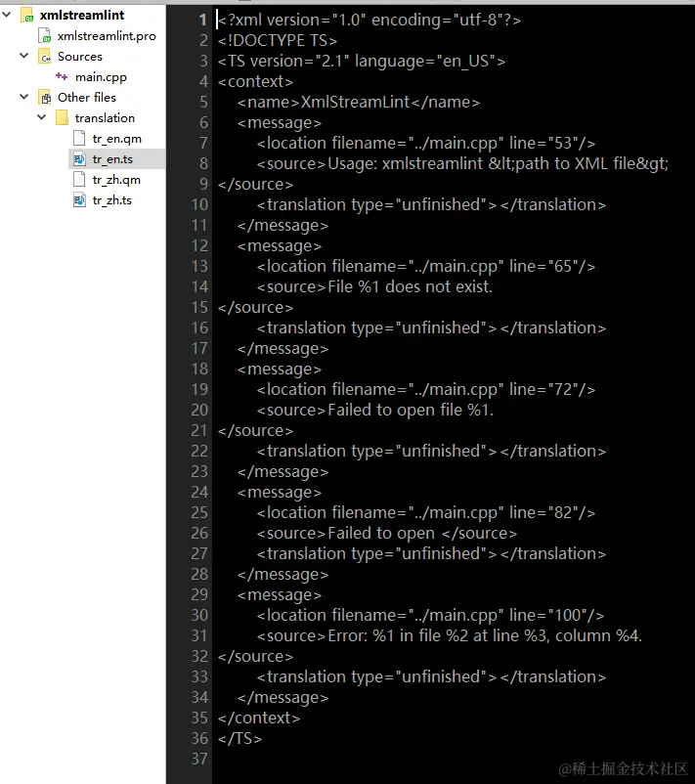Select tr_zh.ts in the tree

(x=112, y=200)
